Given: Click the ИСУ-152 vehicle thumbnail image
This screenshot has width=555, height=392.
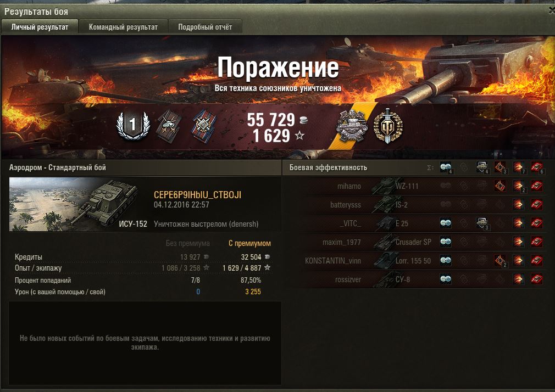Looking at the screenshot, I should (79, 204).
